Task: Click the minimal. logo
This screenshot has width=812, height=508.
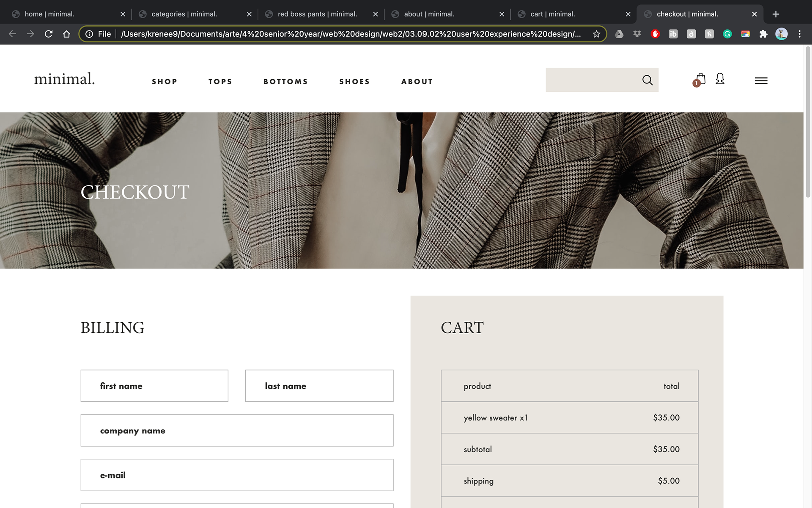Action: pyautogui.click(x=64, y=79)
